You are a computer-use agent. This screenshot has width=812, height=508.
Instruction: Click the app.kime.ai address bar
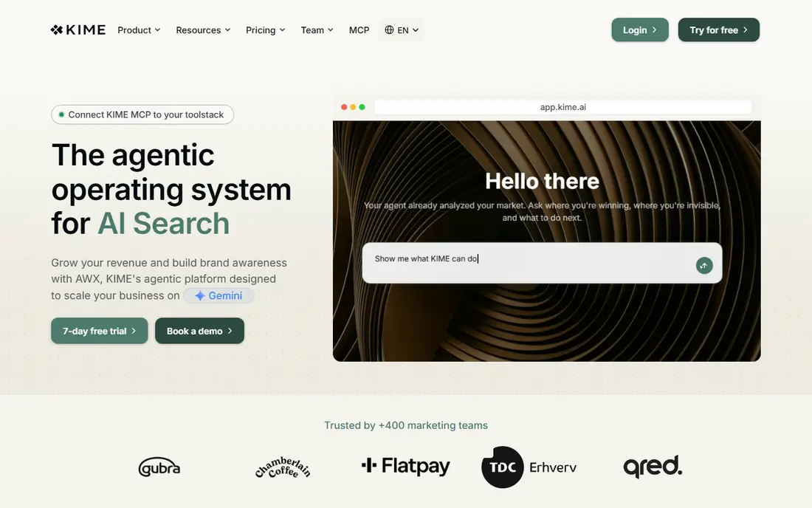[x=563, y=107]
